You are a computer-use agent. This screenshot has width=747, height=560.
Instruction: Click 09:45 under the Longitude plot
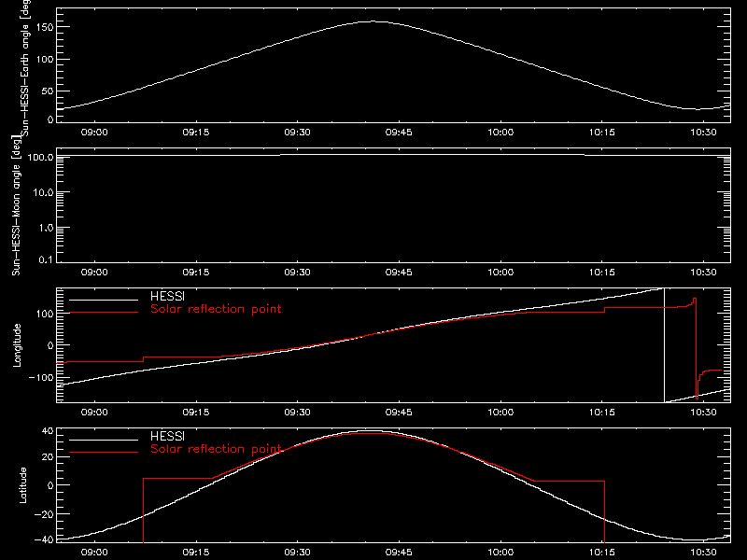[399, 413]
